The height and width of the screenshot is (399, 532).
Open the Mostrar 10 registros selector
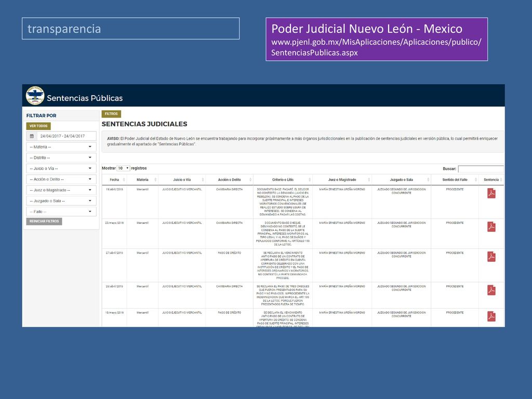click(123, 168)
